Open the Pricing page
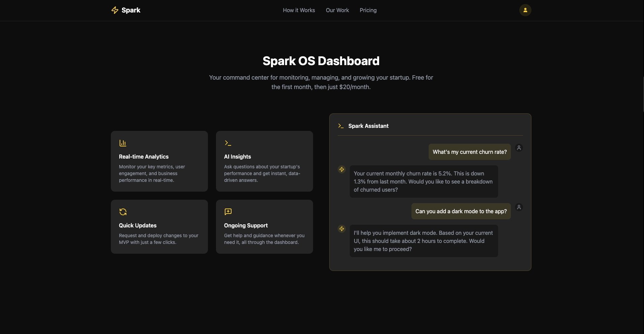 click(368, 10)
